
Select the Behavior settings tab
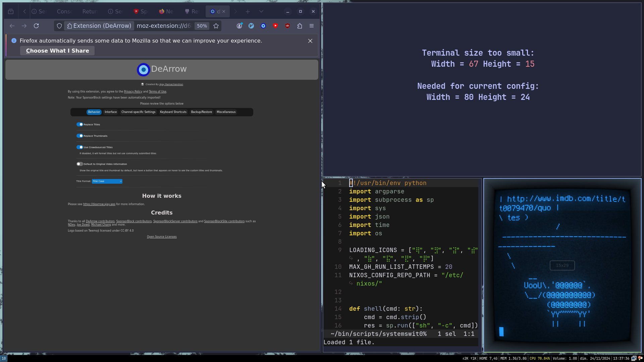(x=94, y=112)
